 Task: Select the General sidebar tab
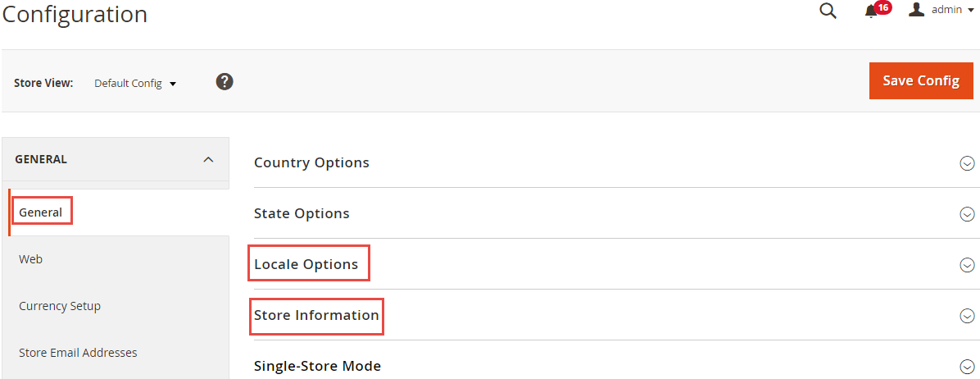point(41,212)
